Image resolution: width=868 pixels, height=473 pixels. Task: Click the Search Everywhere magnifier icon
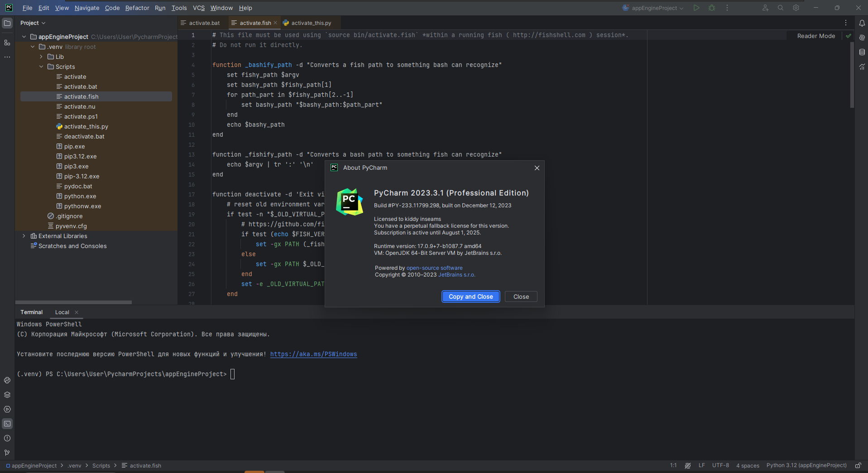781,8
